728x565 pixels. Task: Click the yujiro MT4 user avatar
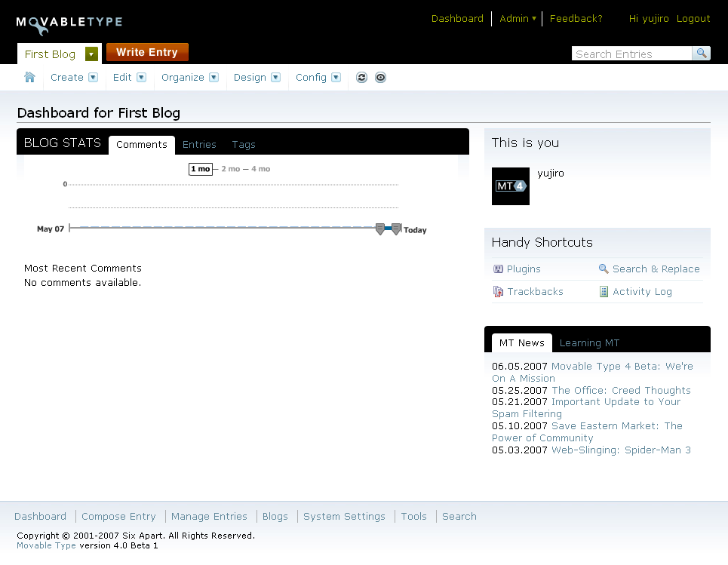511,186
